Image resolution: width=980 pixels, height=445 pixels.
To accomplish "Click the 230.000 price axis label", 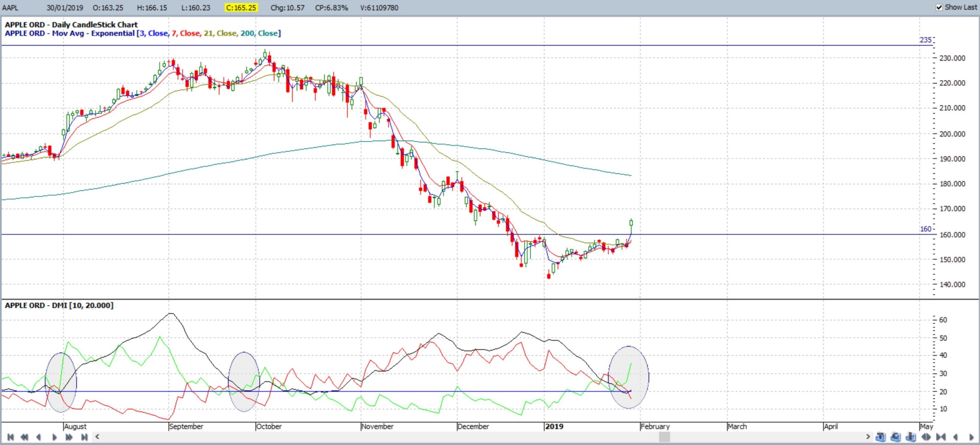I will (952, 58).
